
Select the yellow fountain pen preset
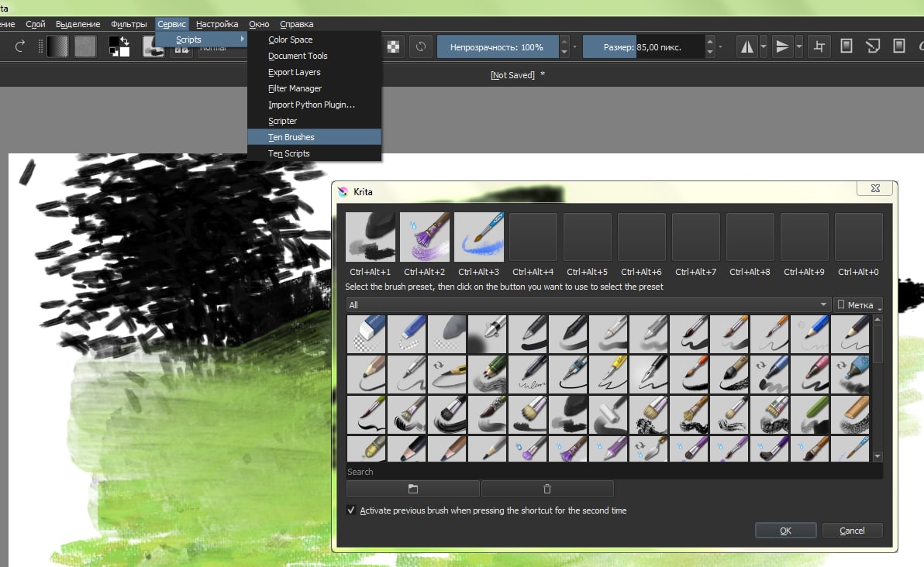609,374
